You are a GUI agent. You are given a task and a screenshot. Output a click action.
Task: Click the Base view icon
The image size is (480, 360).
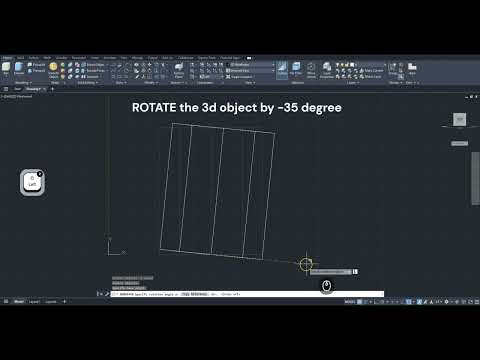(x=412, y=69)
